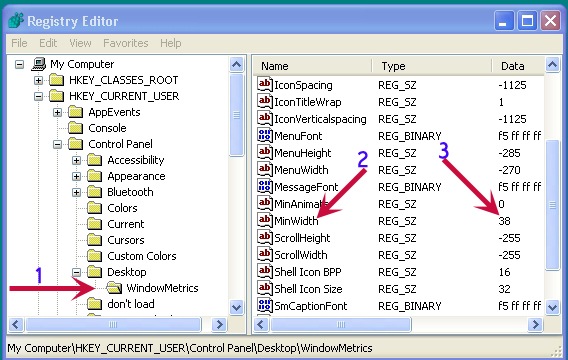Select the MinWidth value name

296,221
